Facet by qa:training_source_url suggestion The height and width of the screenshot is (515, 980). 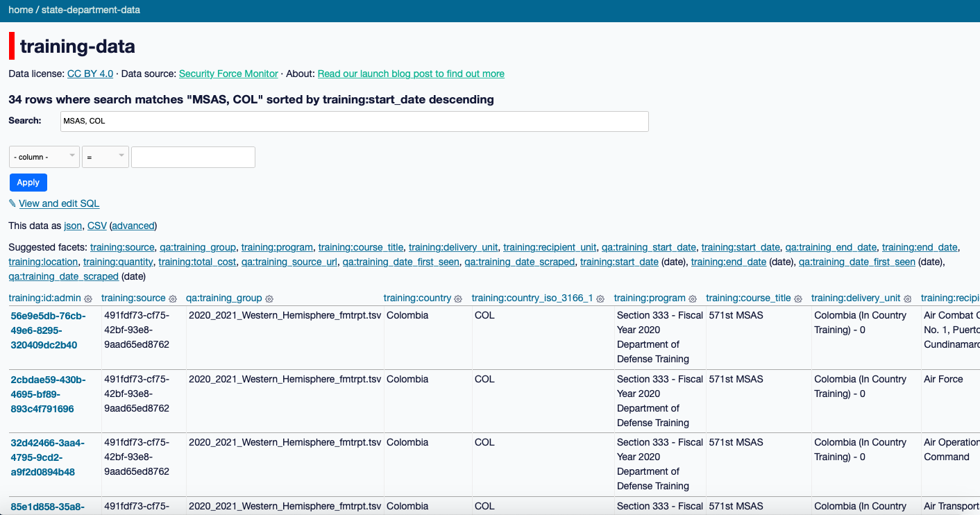[x=288, y=262]
